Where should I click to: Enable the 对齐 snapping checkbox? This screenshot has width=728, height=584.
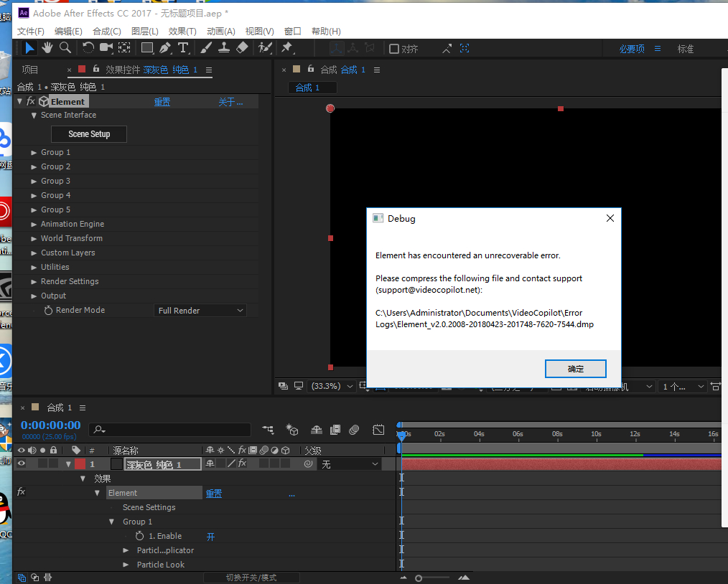[394, 49]
